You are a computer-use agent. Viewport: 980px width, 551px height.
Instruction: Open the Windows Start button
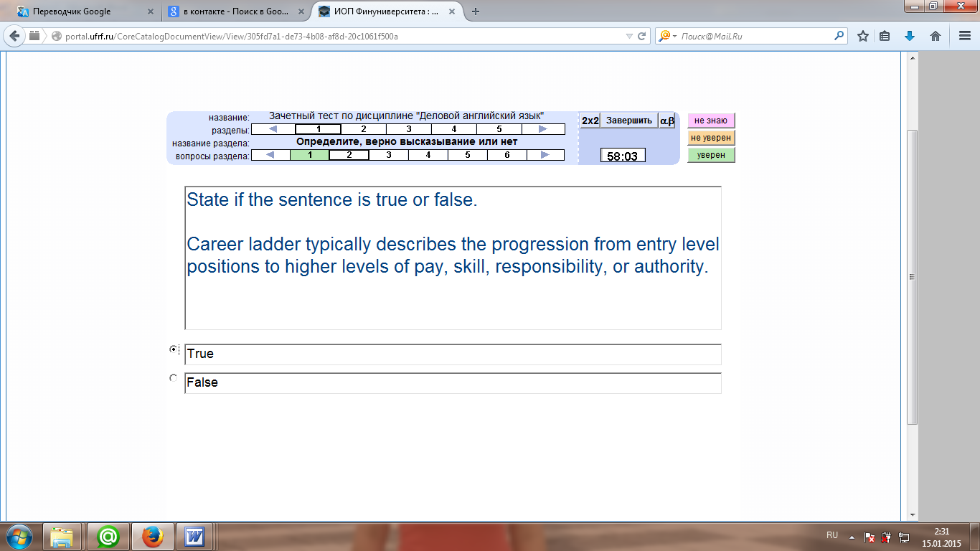[x=19, y=536]
